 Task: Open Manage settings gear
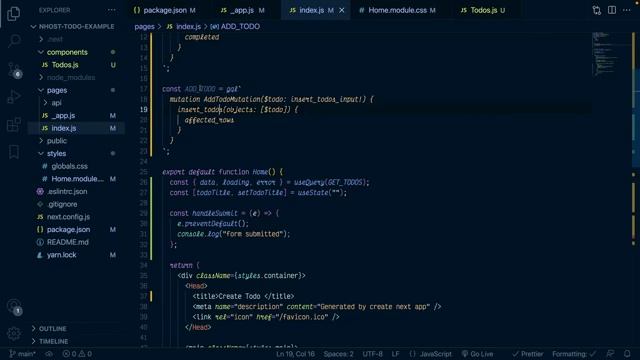(13, 333)
